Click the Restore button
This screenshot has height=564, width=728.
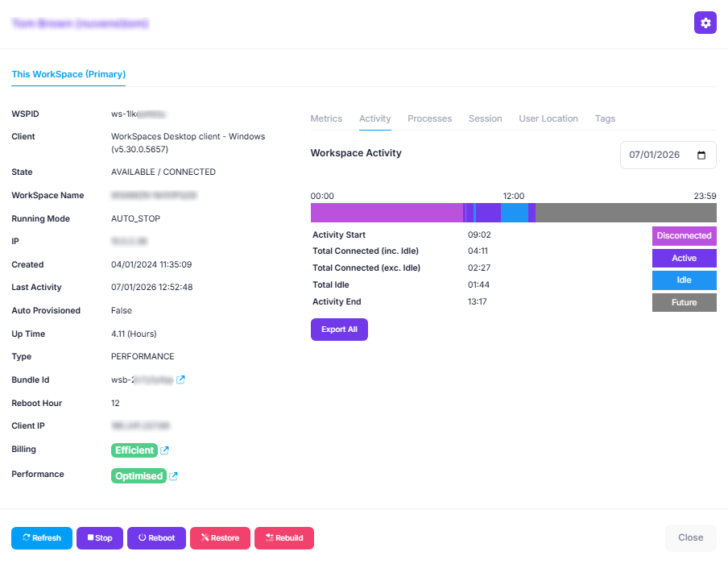[220, 538]
